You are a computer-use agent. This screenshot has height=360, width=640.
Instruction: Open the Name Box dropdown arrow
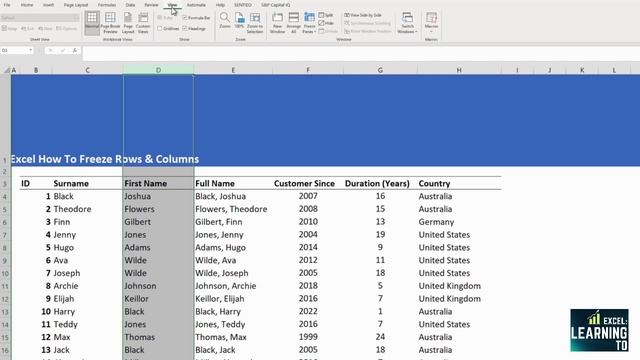pos(31,50)
